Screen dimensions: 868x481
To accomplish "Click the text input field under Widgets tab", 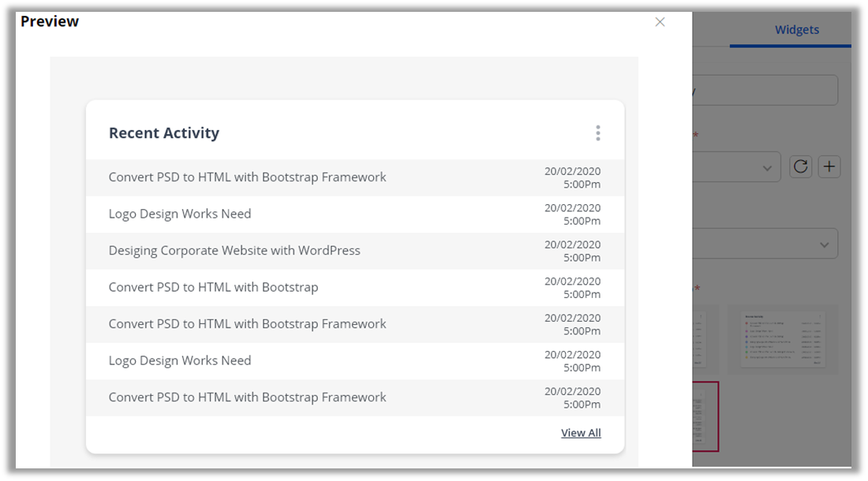I will click(764, 90).
